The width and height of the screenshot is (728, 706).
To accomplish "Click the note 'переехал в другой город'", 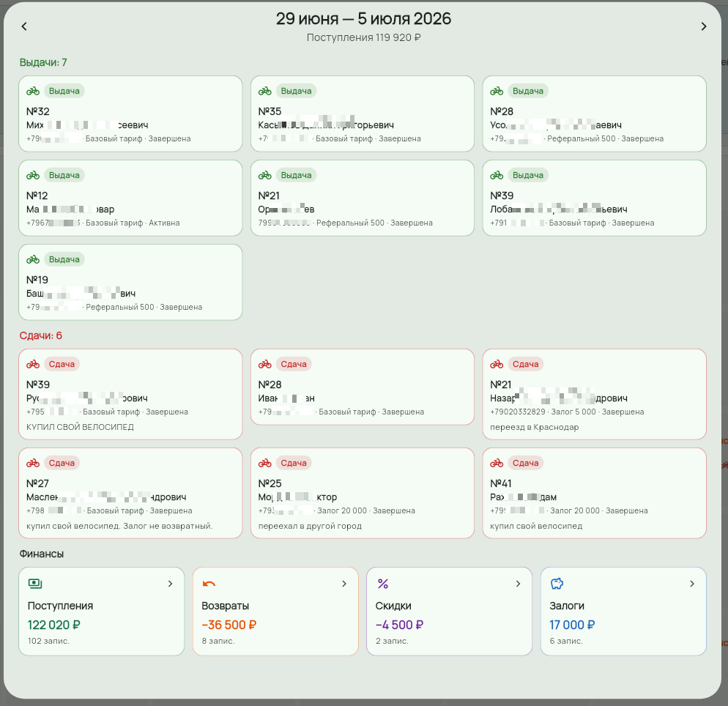I will tap(310, 526).
